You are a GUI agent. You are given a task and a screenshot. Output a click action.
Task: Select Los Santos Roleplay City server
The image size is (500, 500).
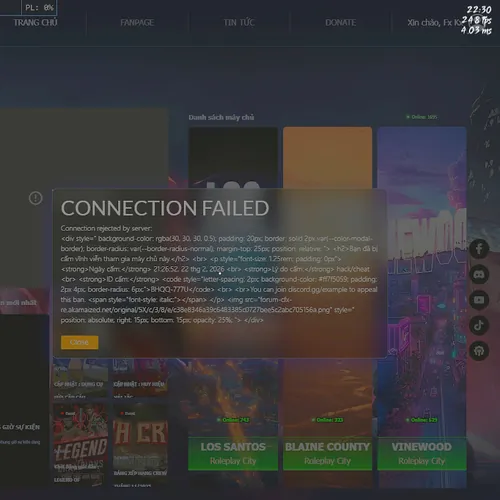click(x=233, y=453)
